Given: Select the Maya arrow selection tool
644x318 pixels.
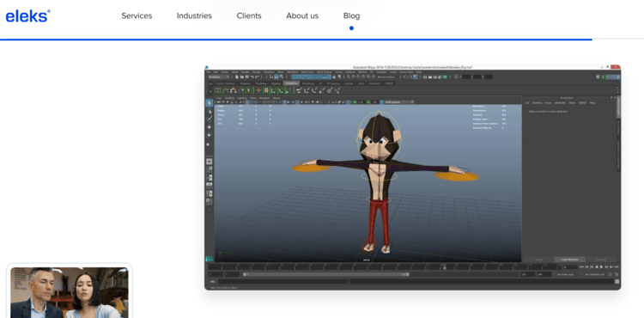Looking at the screenshot, I should (210, 103).
